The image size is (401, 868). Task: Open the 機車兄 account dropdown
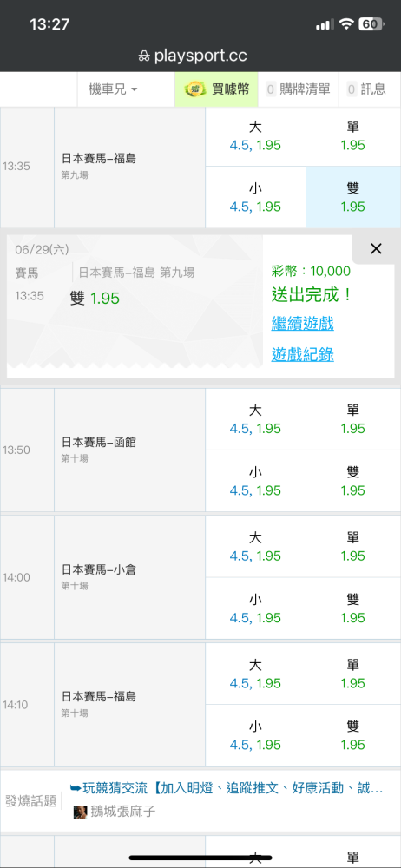(x=113, y=89)
